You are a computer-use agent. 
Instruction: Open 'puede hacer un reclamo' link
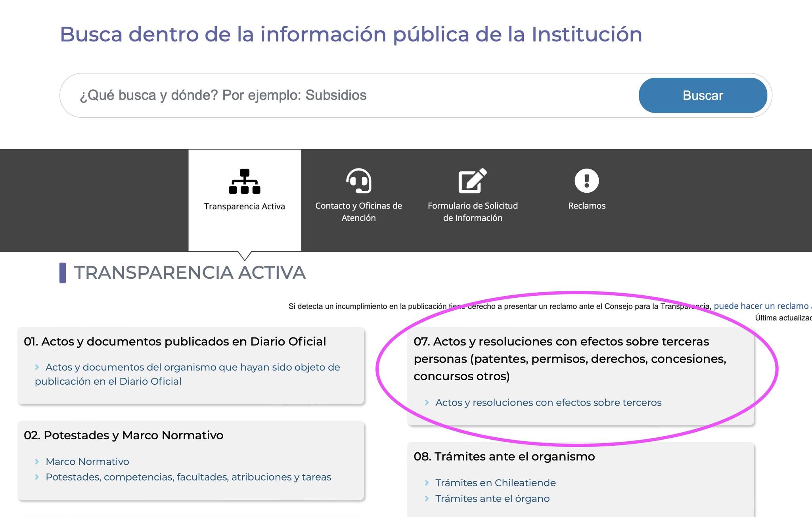[760, 306]
